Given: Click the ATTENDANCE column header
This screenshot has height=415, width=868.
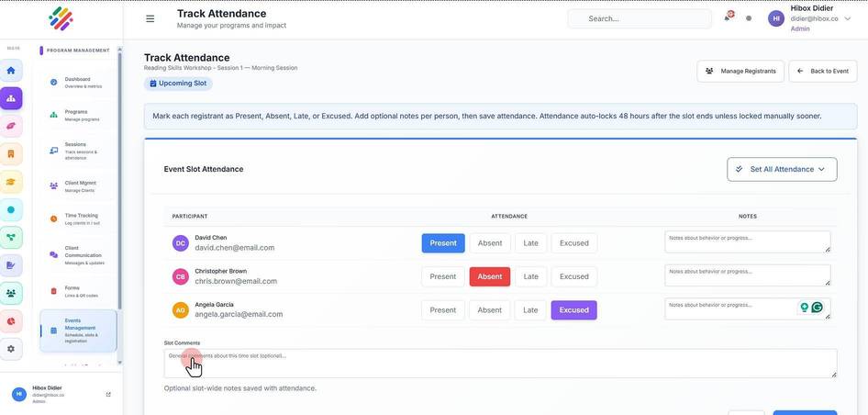Looking at the screenshot, I should 509,216.
